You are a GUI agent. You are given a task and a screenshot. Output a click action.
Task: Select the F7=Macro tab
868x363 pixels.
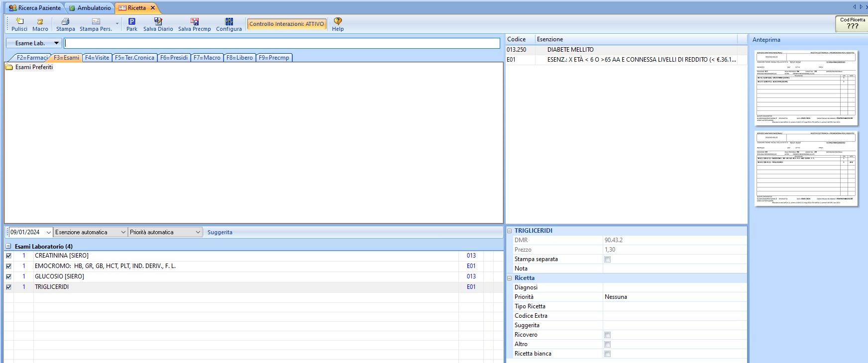207,58
